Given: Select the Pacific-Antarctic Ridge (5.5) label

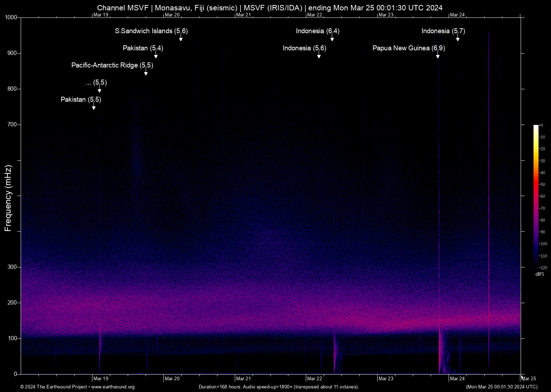Looking at the screenshot, I should 112,65.
